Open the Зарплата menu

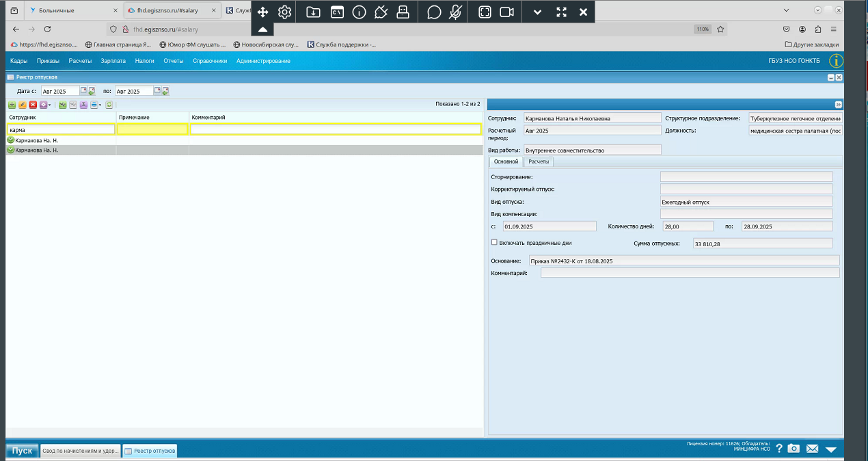113,61
